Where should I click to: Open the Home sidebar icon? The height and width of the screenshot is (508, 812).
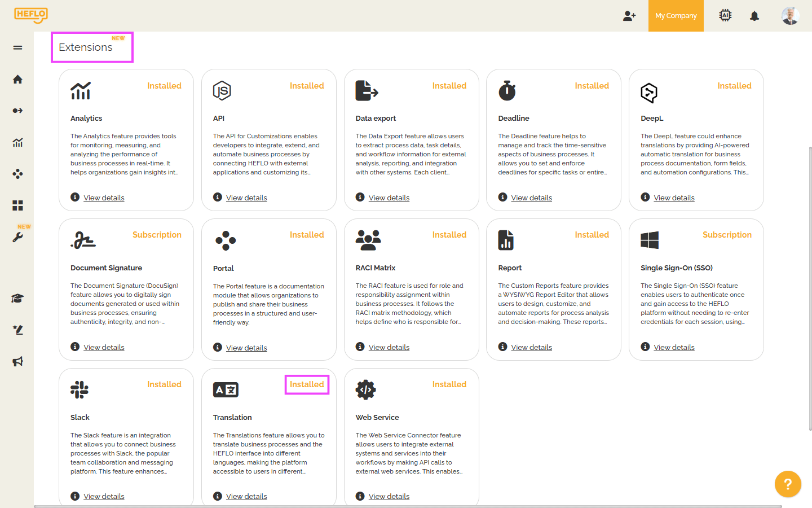pos(17,80)
